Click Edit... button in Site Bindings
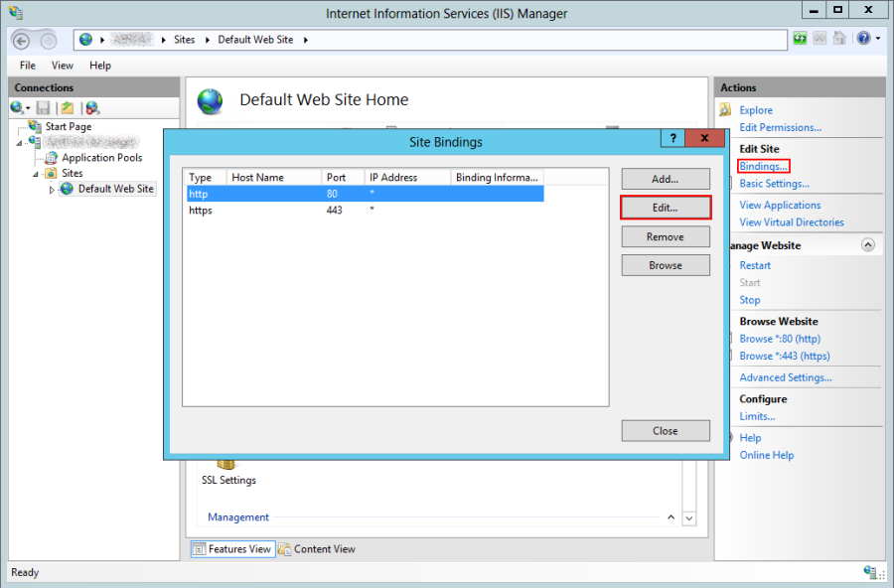This screenshot has height=588, width=894. (666, 208)
